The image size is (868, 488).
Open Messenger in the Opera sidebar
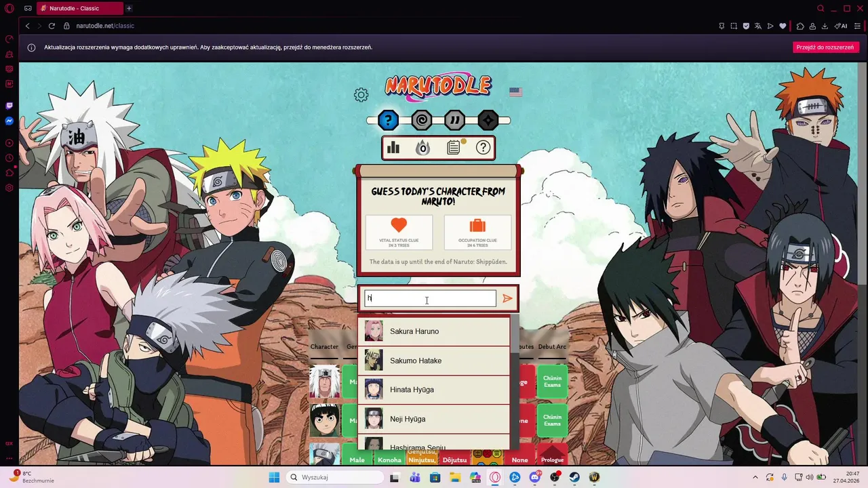click(9, 121)
